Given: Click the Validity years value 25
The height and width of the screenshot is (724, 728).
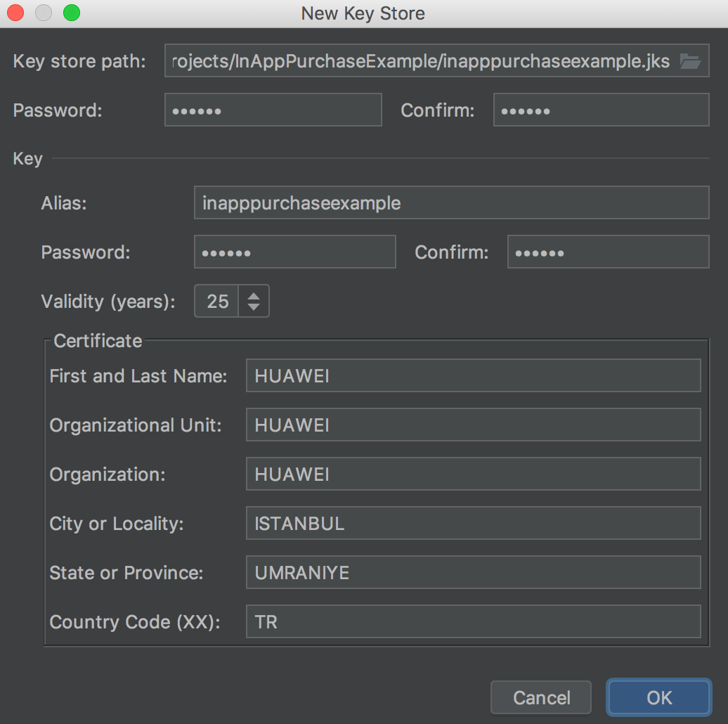Looking at the screenshot, I should coord(217,302).
